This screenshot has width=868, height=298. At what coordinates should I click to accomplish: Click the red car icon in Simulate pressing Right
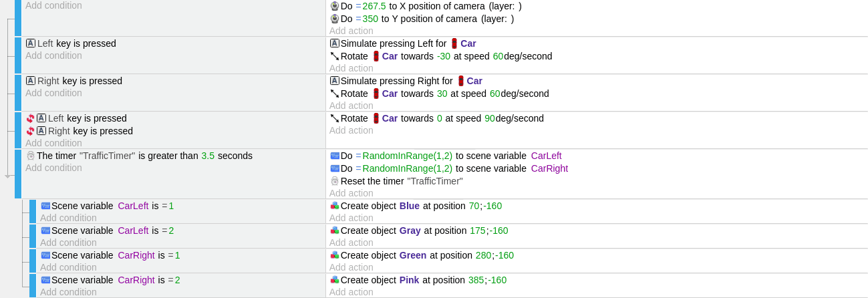pos(460,81)
